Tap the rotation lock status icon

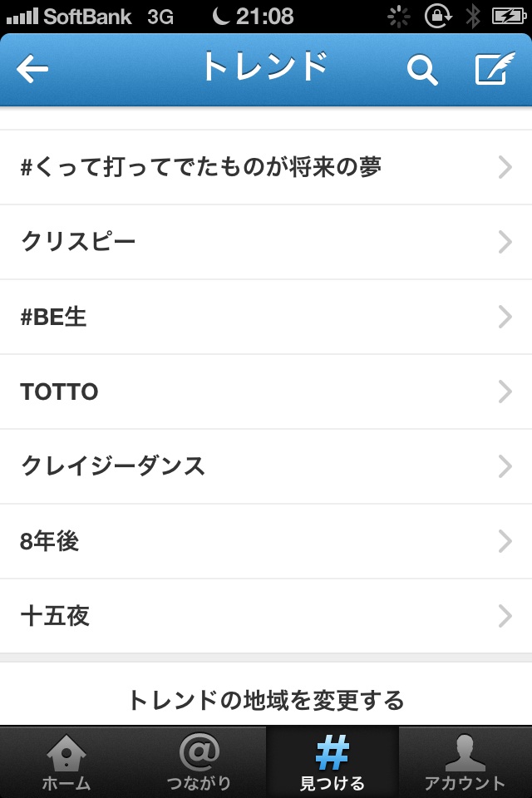pos(437,16)
